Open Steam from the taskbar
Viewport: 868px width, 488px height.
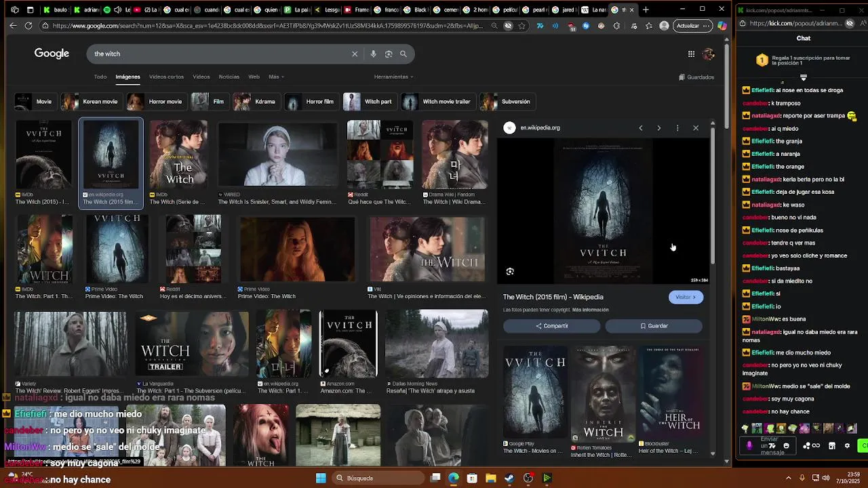pyautogui.click(x=509, y=478)
